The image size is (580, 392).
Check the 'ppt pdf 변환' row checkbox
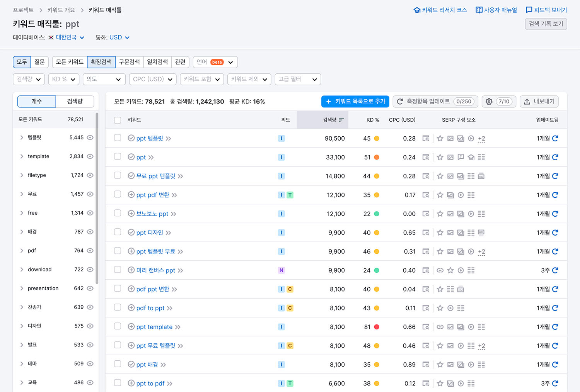pyautogui.click(x=118, y=194)
